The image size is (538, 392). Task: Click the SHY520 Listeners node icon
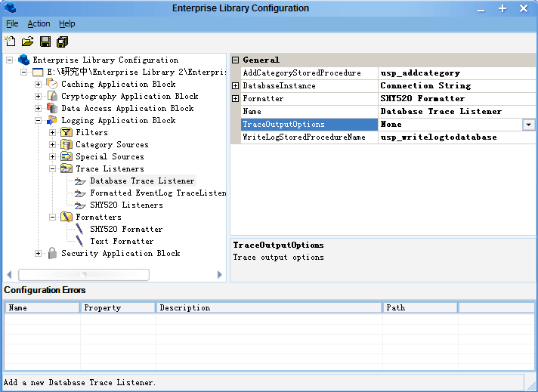80,205
